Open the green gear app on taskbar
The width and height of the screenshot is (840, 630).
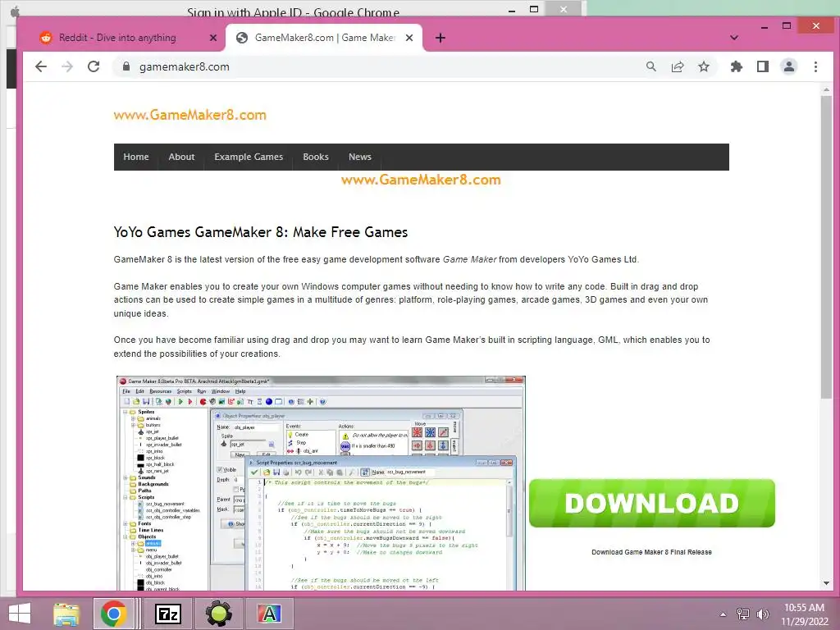click(x=219, y=614)
